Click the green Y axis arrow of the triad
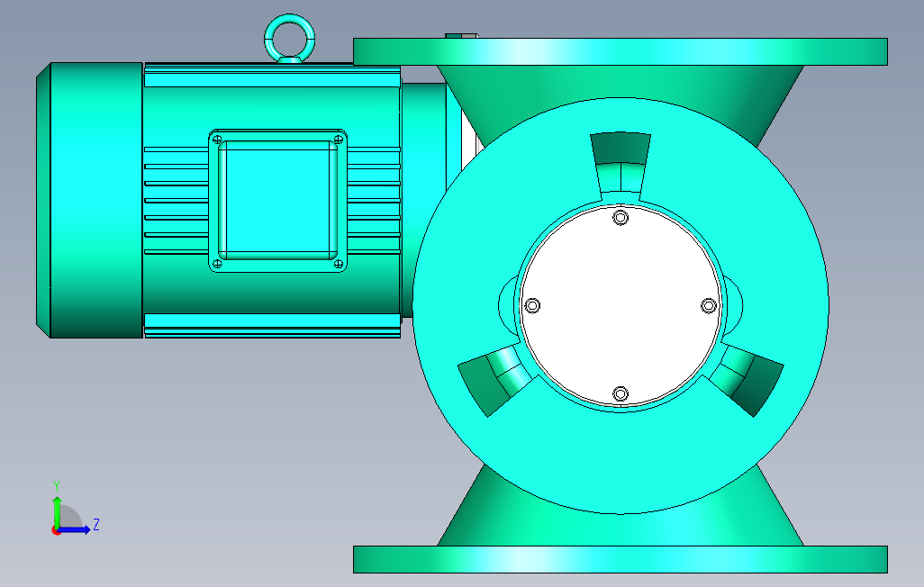Viewport: 924px width, 587px height. click(x=57, y=511)
